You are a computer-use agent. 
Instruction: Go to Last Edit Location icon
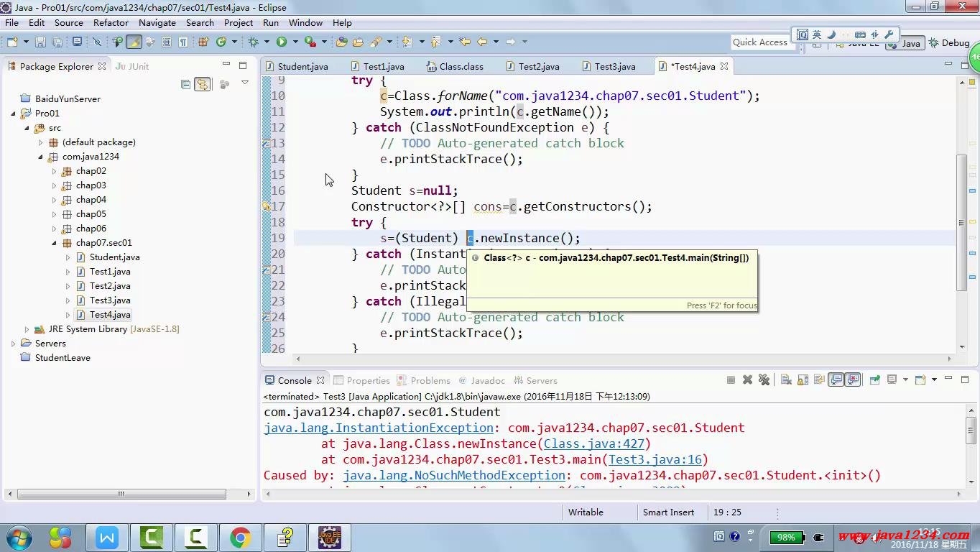tap(465, 42)
